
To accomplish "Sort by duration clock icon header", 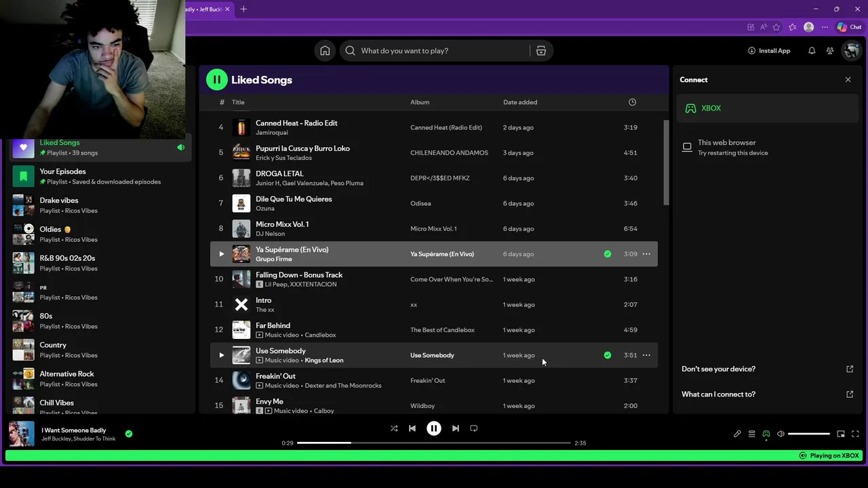I will tap(632, 102).
